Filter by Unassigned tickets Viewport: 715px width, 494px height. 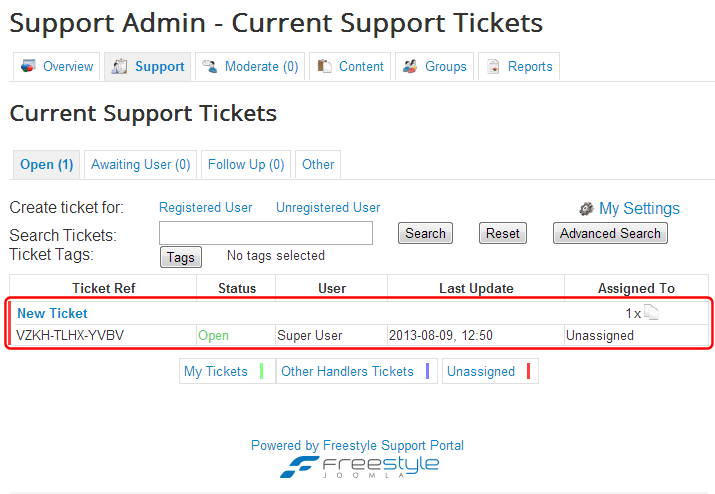pos(481,371)
